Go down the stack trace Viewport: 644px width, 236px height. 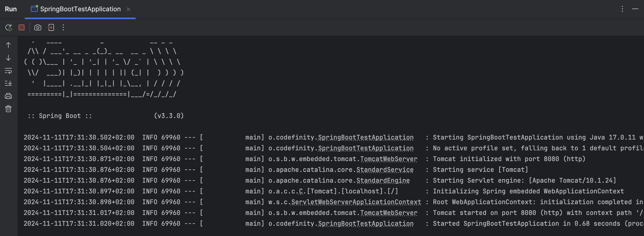pyautogui.click(x=8, y=58)
